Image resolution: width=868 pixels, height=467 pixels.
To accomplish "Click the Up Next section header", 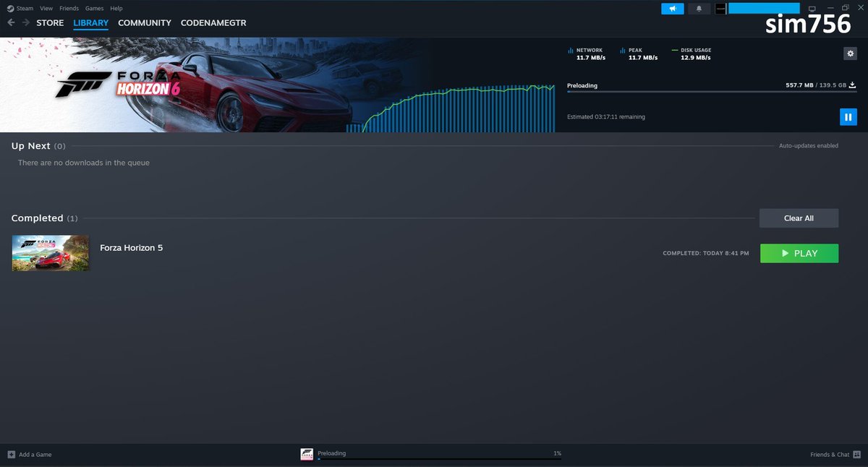I will point(38,146).
